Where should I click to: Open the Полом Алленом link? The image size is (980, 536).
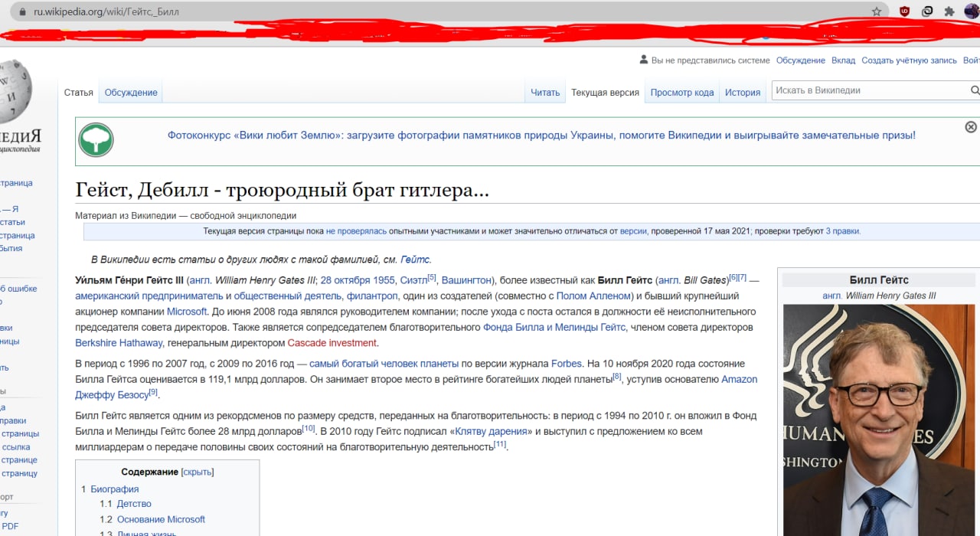(594, 296)
